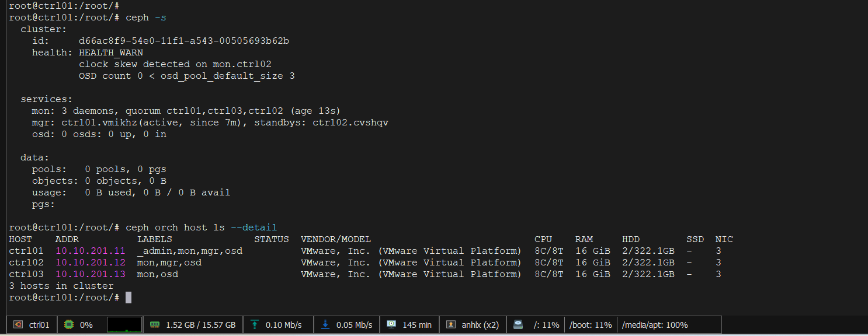Click the 0.10 Mb/s upload rate
Screen dimensions: 868x336
point(283,325)
